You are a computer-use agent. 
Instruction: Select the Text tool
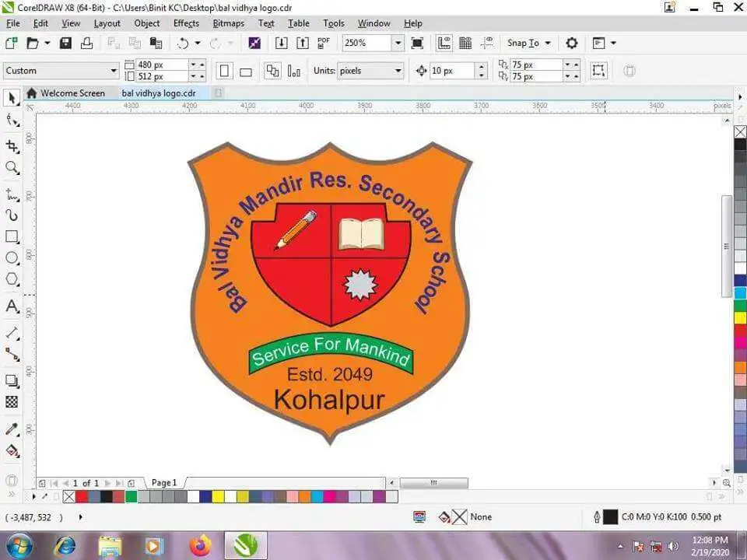point(12,306)
